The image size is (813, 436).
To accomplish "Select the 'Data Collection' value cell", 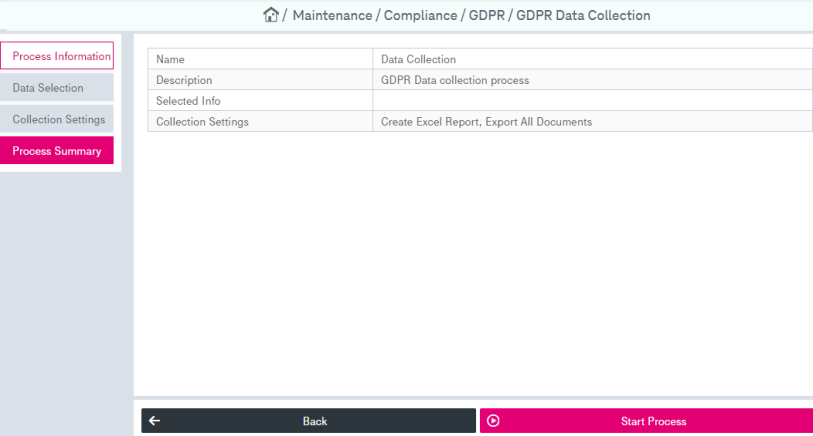I will point(593,59).
